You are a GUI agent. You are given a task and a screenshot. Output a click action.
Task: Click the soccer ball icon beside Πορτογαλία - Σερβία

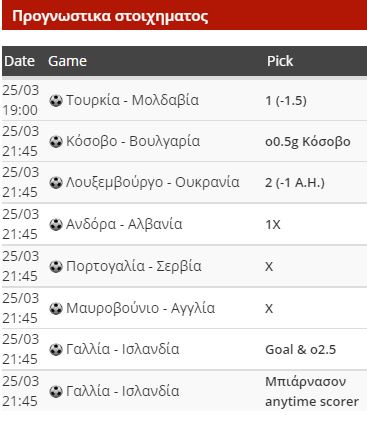click(56, 267)
